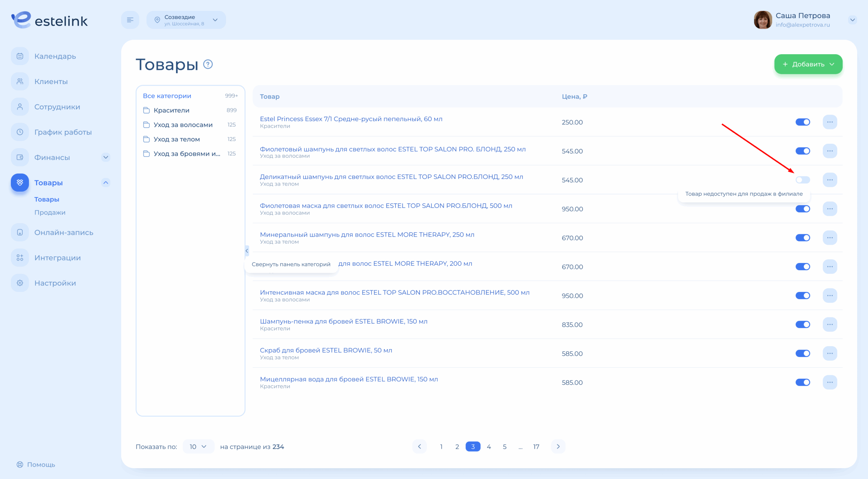Collapse the categories panel arrow

click(x=247, y=251)
